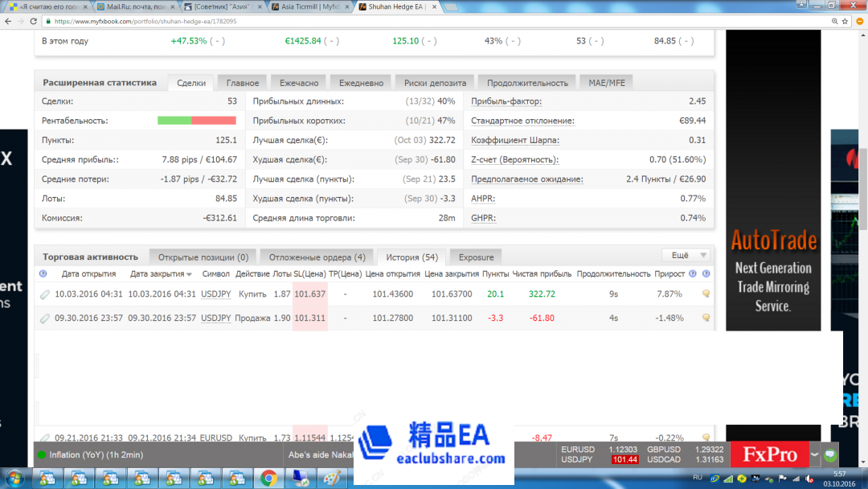Click the Прибыль-фактор label link
Image resolution: width=868 pixels, height=489 pixels.
[506, 101]
